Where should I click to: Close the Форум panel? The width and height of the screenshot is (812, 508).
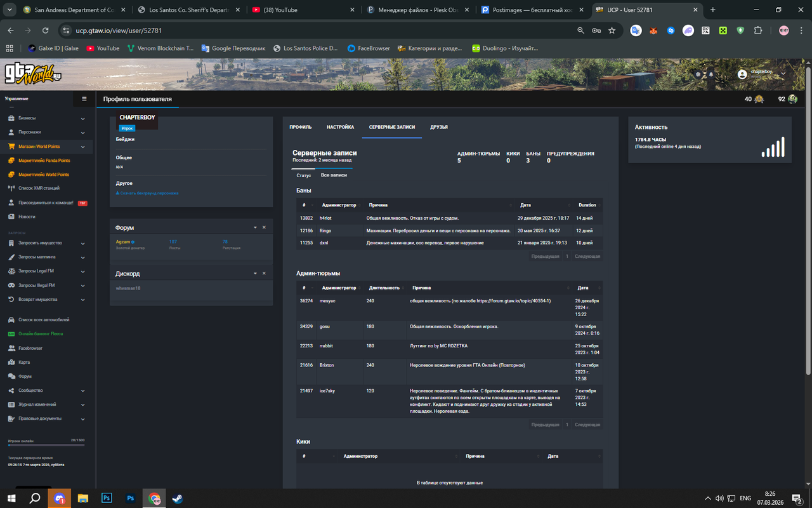coord(265,227)
